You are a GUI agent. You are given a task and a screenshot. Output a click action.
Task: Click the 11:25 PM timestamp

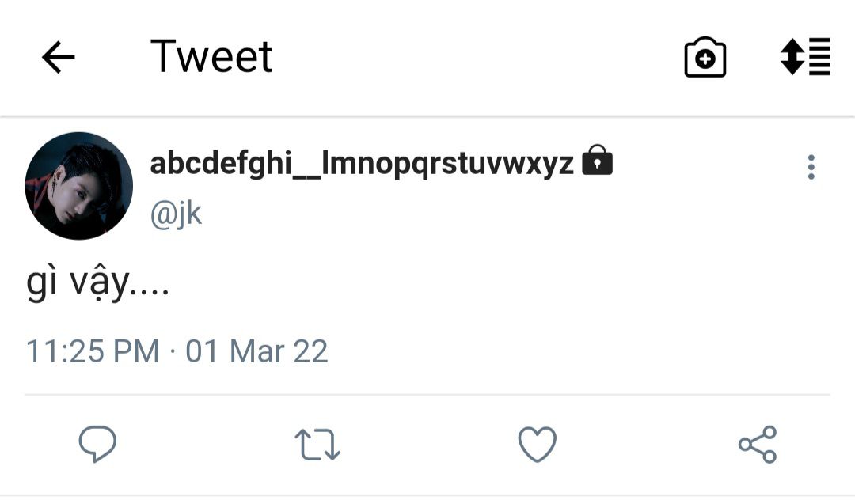(93, 351)
